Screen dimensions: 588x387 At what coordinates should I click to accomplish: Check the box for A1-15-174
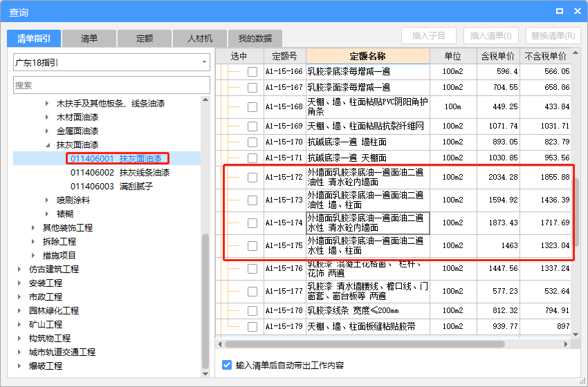click(252, 223)
